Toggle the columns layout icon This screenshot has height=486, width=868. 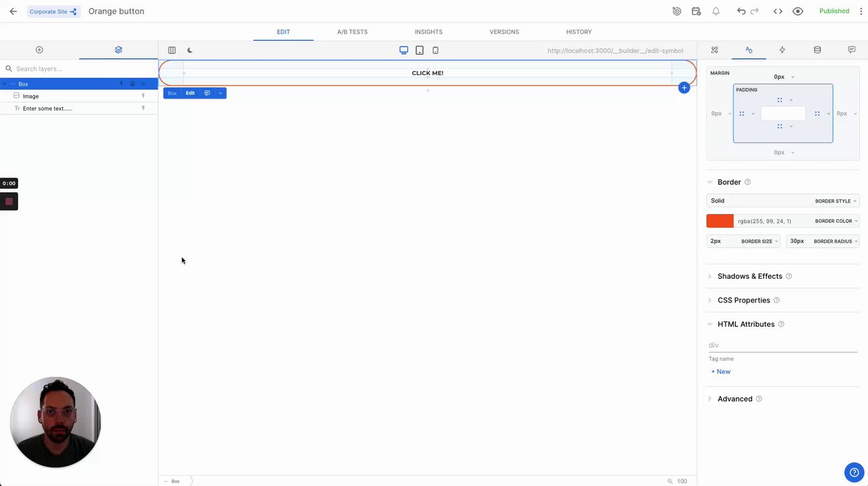[x=172, y=50]
